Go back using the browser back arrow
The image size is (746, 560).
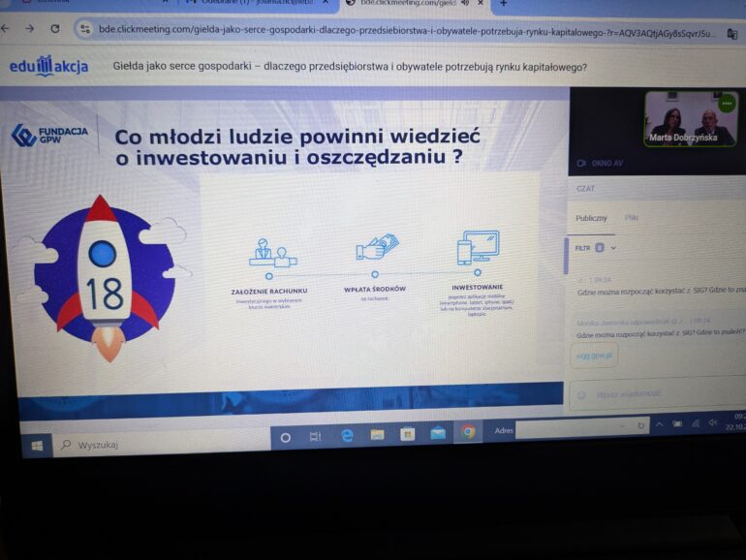[x=6, y=28]
